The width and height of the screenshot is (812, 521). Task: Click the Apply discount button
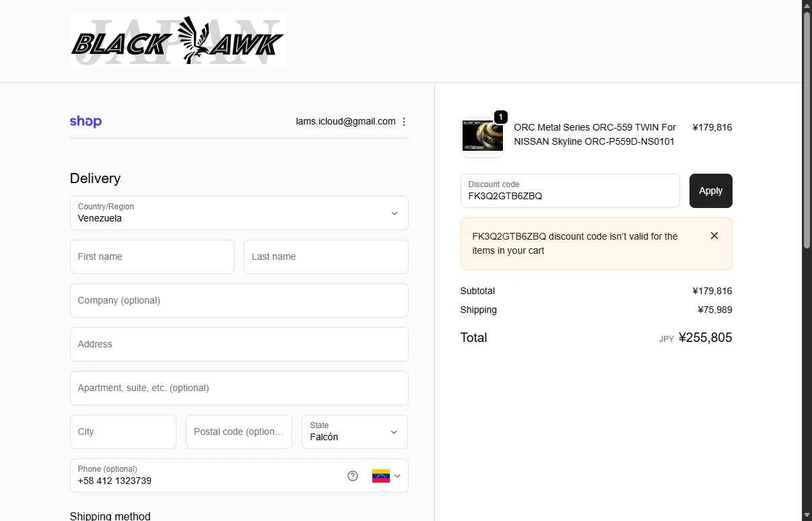710,191
